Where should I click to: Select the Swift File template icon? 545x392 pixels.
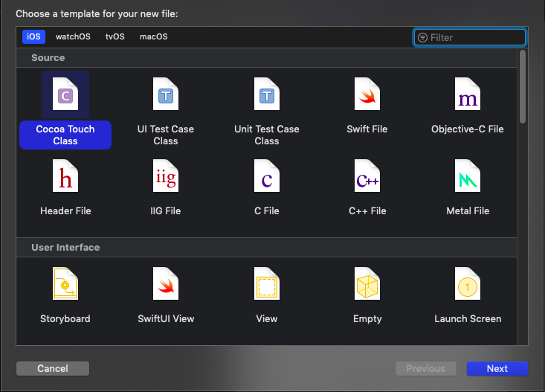[367, 94]
